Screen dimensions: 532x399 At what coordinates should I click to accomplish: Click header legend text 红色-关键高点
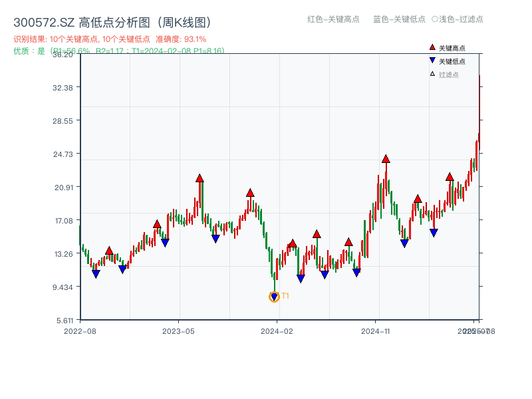333,19
